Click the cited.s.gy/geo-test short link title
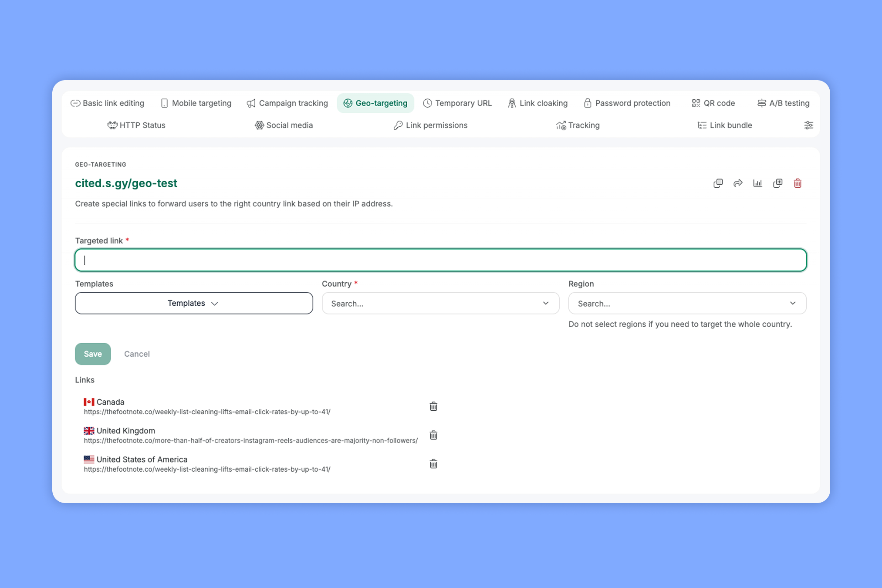The width and height of the screenshot is (882, 588). pyautogui.click(x=126, y=183)
